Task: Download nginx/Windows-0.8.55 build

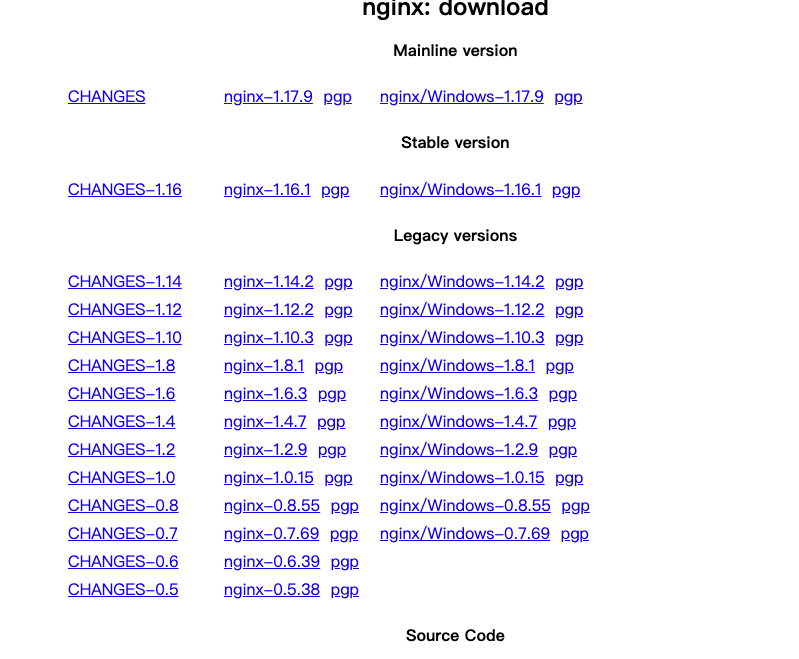Action: coord(465,506)
